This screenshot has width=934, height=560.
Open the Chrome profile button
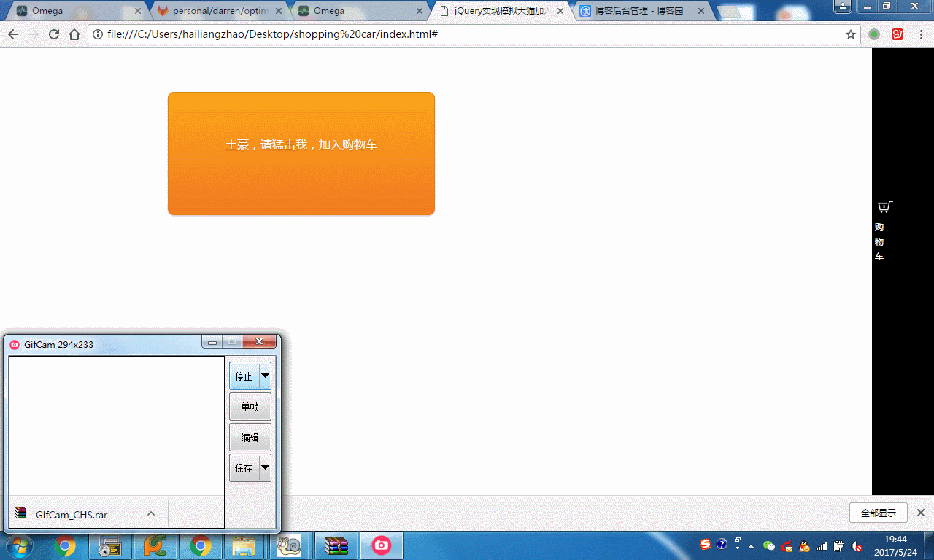[843, 6]
